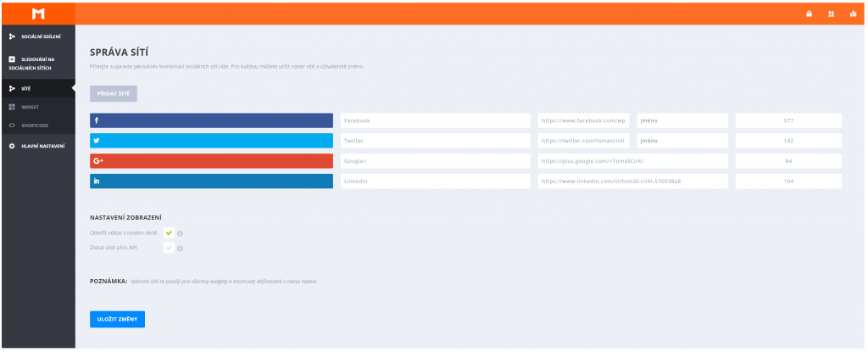Select the red Google+ network bar
Image resolution: width=868 pixels, height=352 pixels.
point(211,161)
